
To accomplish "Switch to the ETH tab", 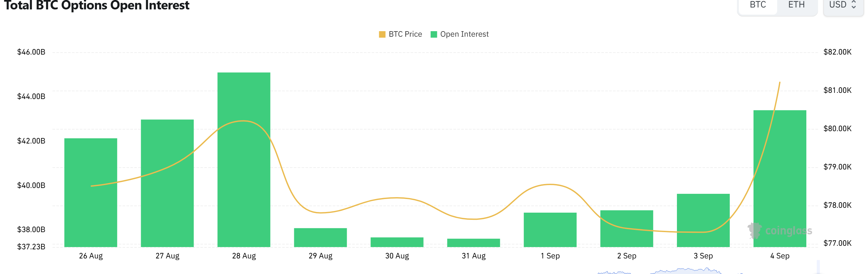I will pyautogui.click(x=797, y=5).
